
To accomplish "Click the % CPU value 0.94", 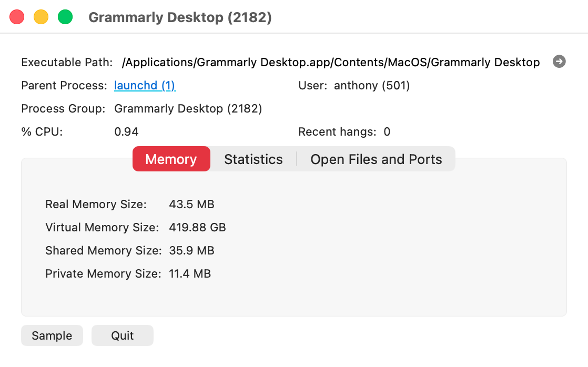I will tap(126, 131).
